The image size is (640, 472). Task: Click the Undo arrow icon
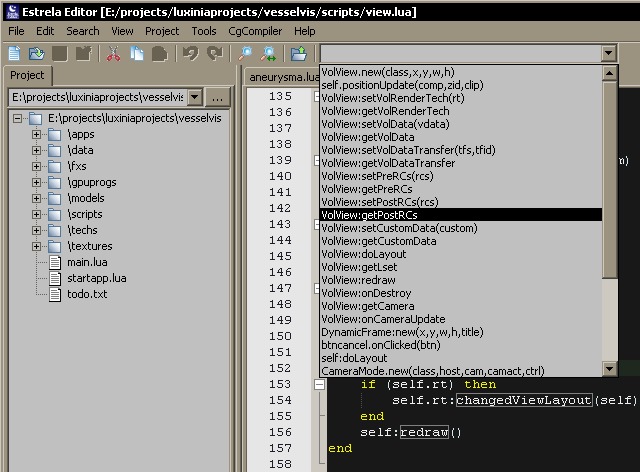pos(191,53)
